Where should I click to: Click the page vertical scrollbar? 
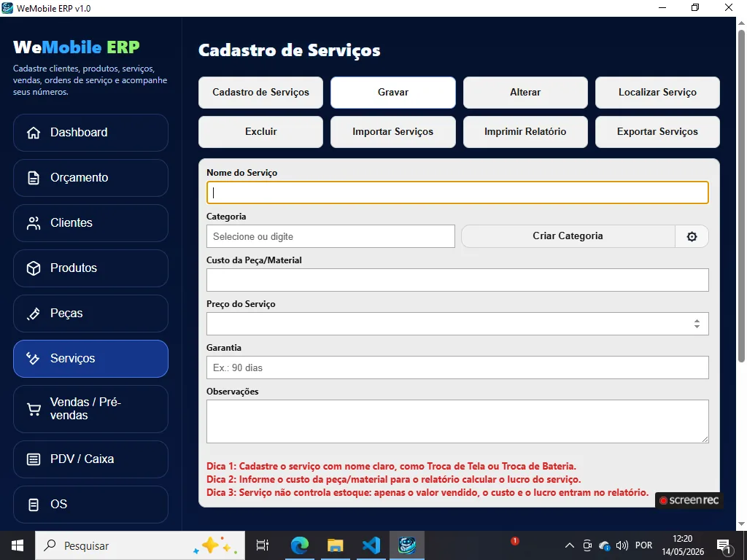click(741, 196)
